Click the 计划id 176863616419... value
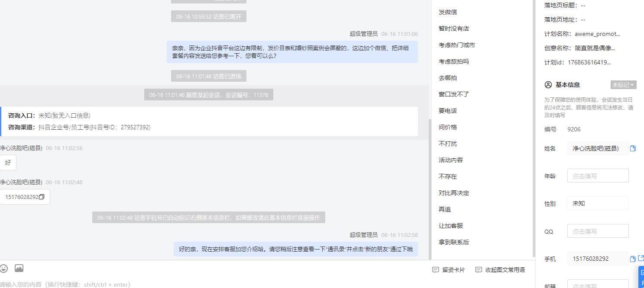The height and width of the screenshot is (288, 644). (x=589, y=62)
